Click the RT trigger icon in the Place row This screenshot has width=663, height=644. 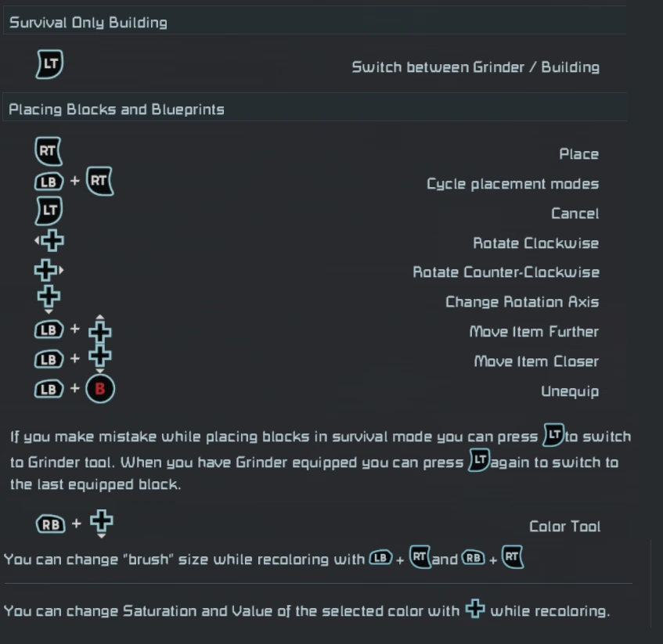pyautogui.click(x=49, y=152)
